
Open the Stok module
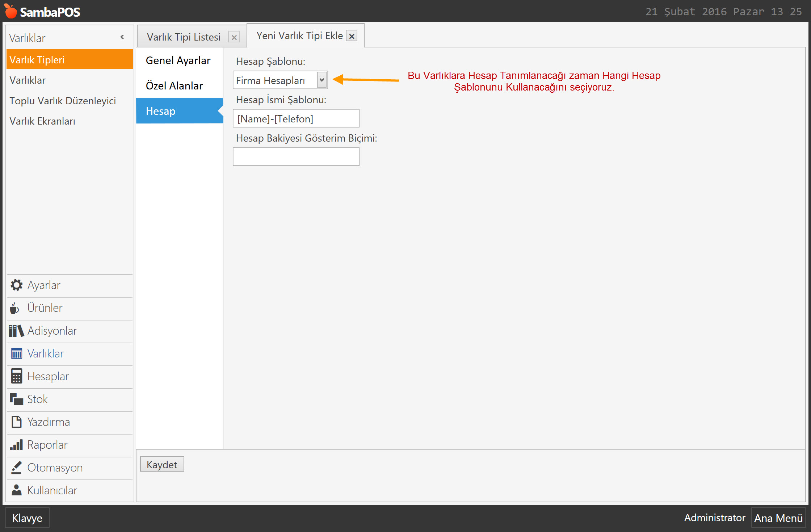point(70,399)
